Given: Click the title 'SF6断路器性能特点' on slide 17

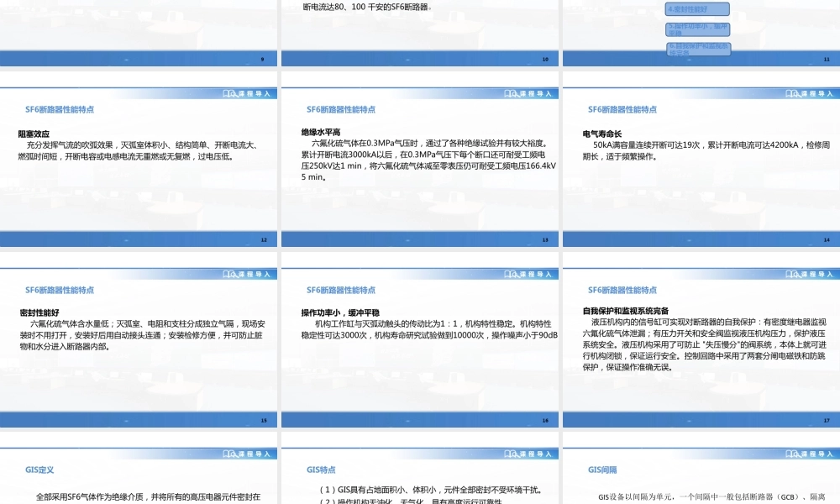Looking at the screenshot, I should pos(622,290).
